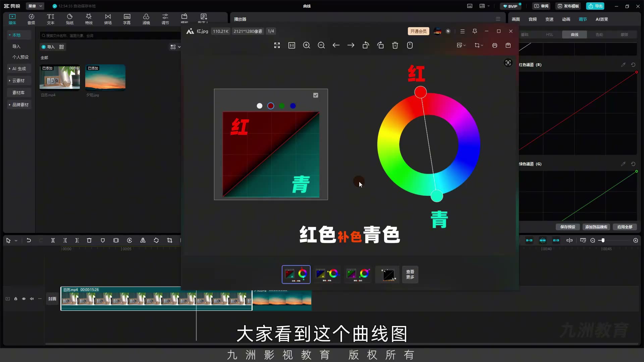Image resolution: width=644 pixels, height=362 pixels.
Task: Open the 滤镜 (Filters) panel
Action: click(x=146, y=19)
